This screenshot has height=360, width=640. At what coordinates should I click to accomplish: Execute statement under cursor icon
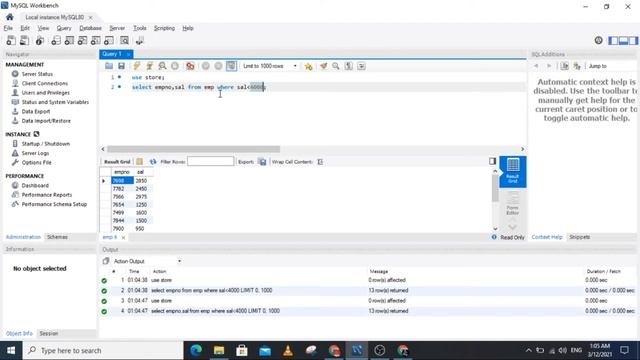(149, 66)
